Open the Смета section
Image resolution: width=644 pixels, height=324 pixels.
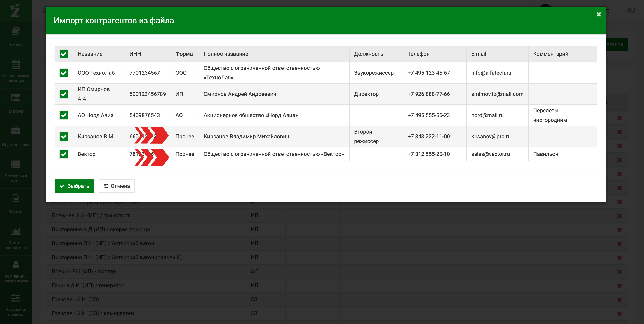pos(16,37)
